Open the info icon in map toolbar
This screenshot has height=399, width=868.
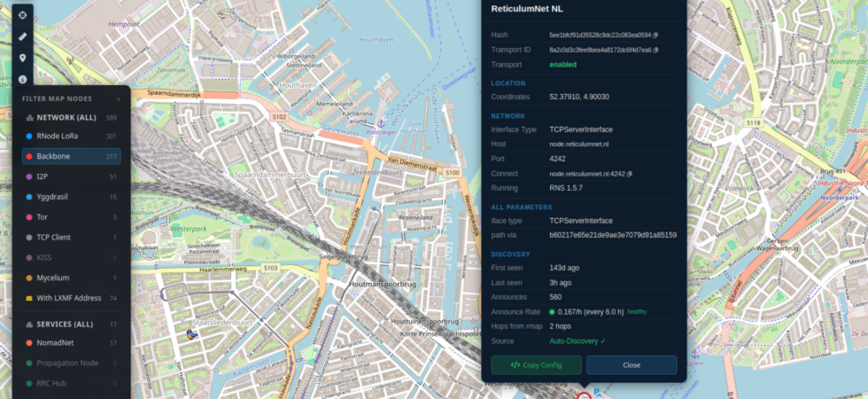[23, 79]
